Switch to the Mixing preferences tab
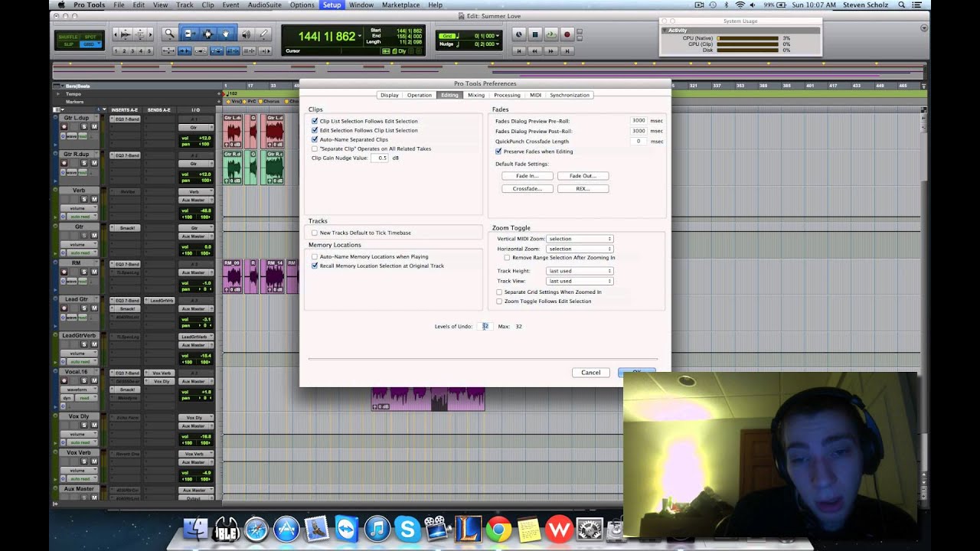The width and height of the screenshot is (980, 551). pos(476,95)
